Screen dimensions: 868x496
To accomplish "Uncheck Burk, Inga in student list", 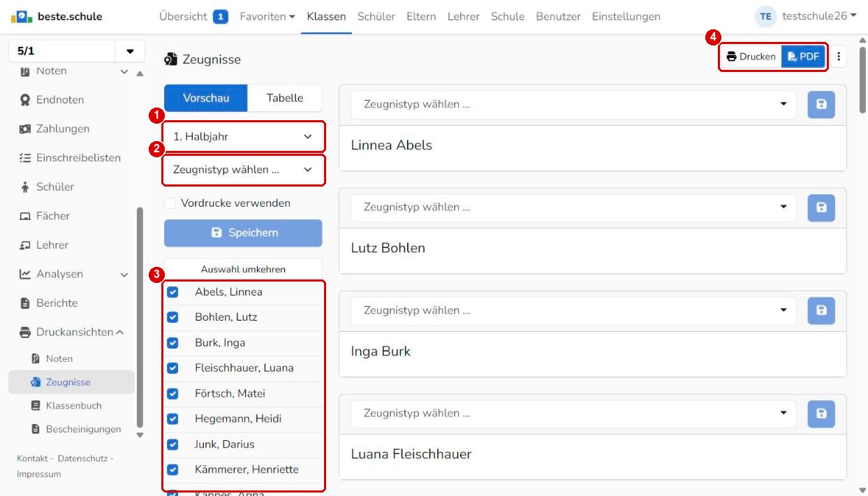I will point(172,343).
